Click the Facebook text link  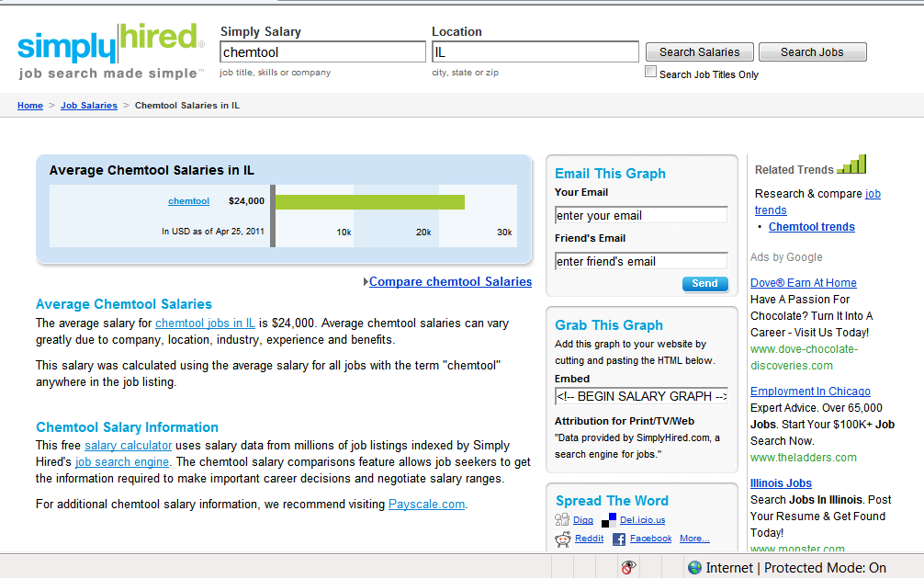coord(650,539)
